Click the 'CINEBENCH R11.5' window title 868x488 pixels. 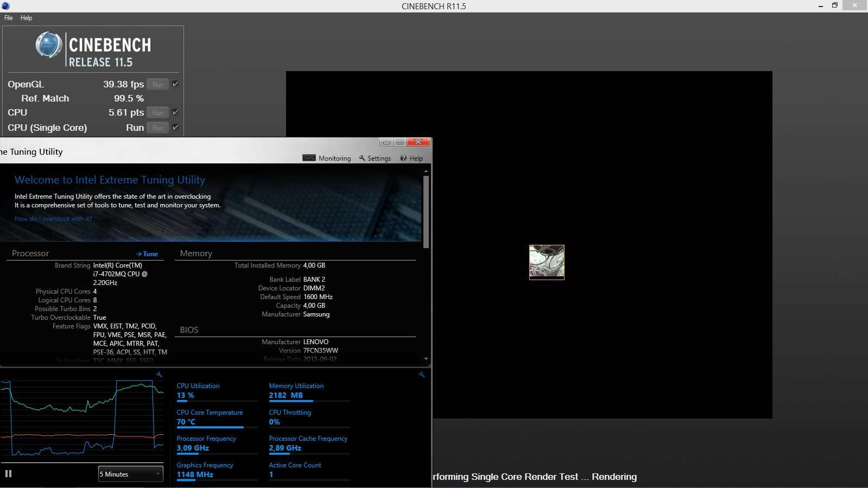[434, 6]
